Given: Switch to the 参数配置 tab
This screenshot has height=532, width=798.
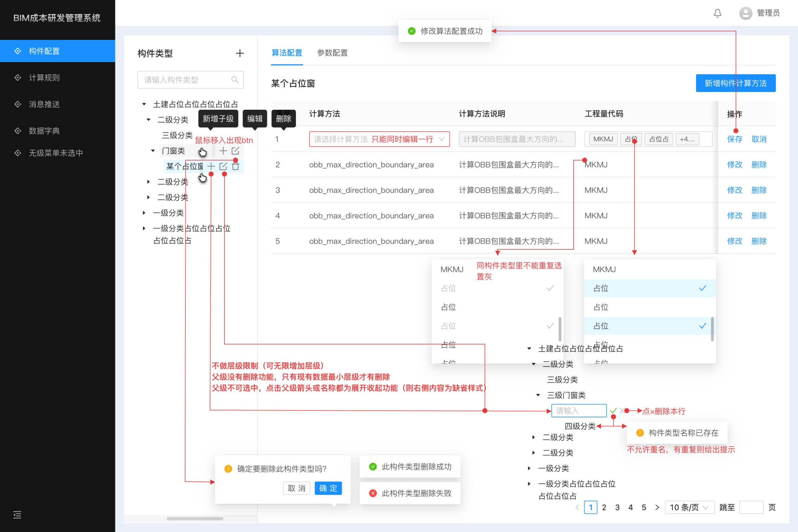Looking at the screenshot, I should point(332,53).
